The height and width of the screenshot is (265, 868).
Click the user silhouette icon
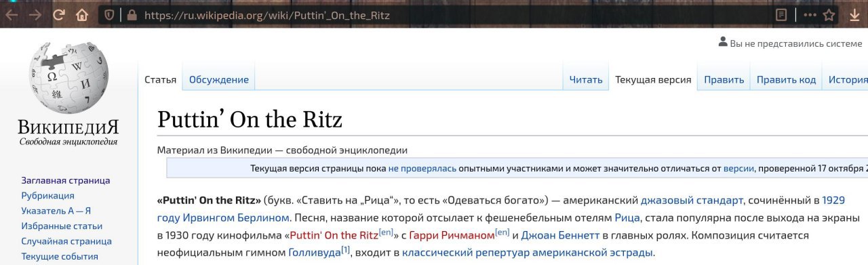723,42
